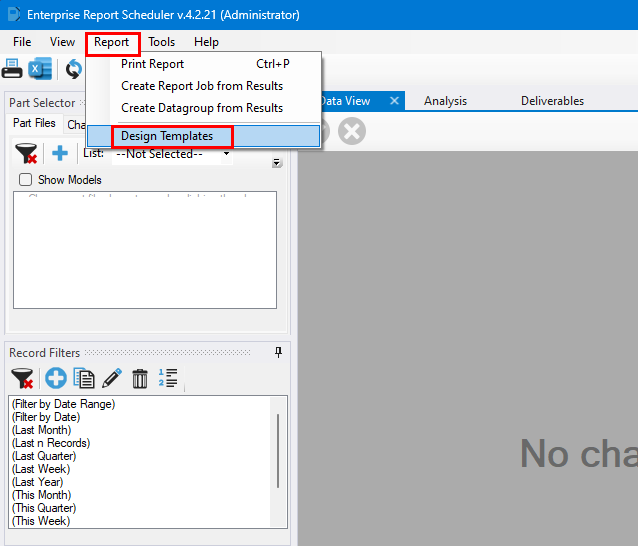The image size is (638, 546).
Task: Expand the Part Selector overflow arrow
Action: 277,163
